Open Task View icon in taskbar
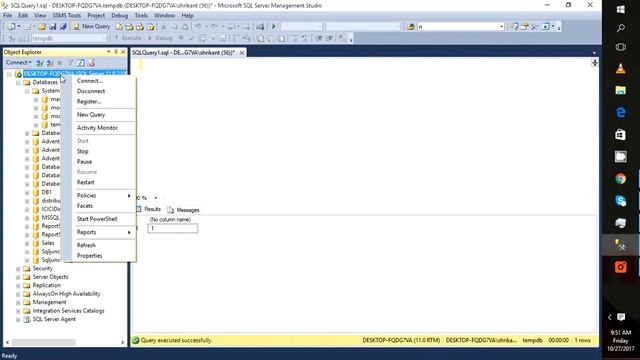This screenshot has height=360, width=640. click(620, 47)
